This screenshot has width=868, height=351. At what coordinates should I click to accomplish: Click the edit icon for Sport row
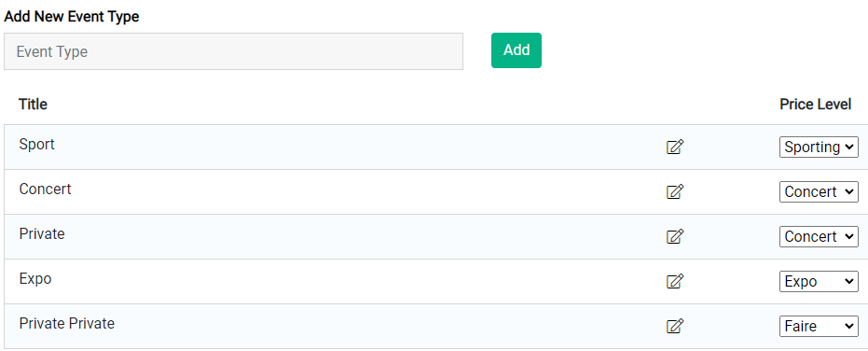click(x=675, y=147)
